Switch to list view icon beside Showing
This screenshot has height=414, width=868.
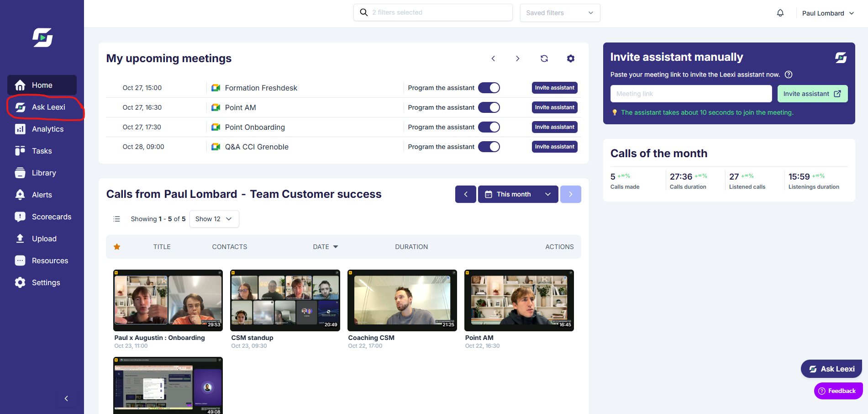117,219
